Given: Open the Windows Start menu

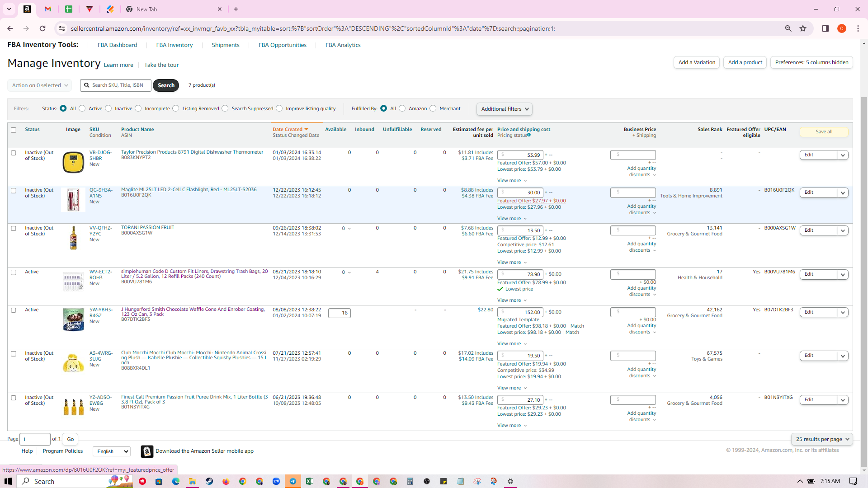Looking at the screenshot, I should click(8, 481).
